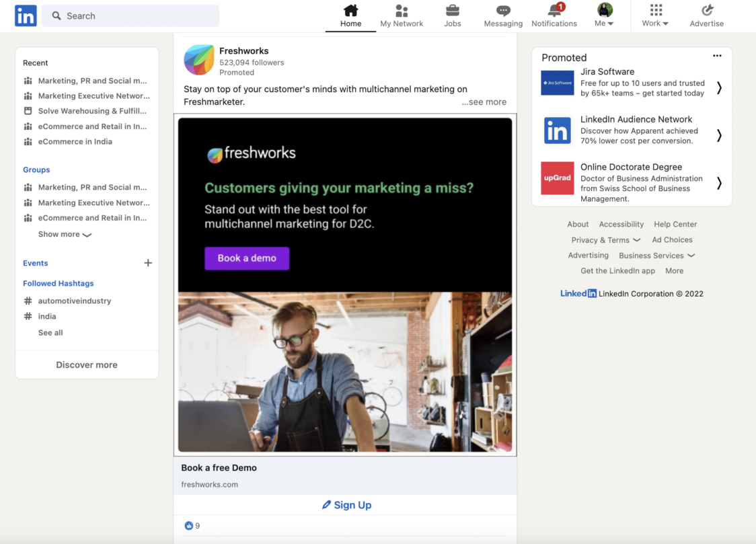This screenshot has width=756, height=544.
Task: Open the Accessibility footer link
Action: pyautogui.click(x=621, y=224)
